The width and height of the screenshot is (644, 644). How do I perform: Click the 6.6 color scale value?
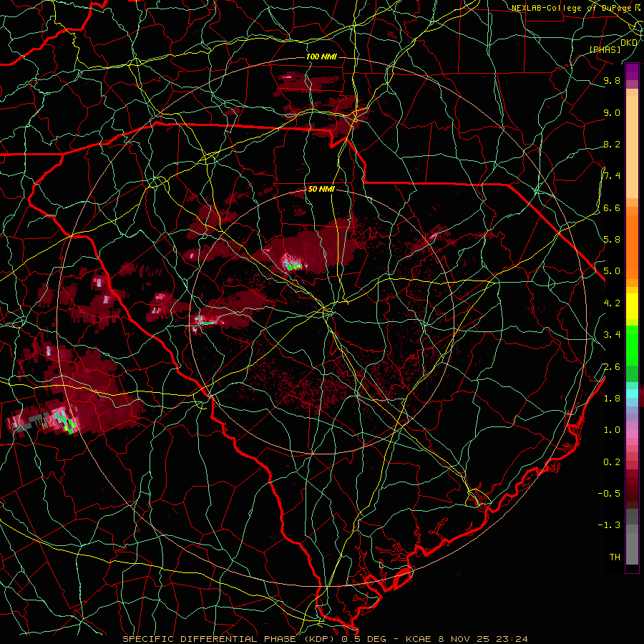pos(612,208)
